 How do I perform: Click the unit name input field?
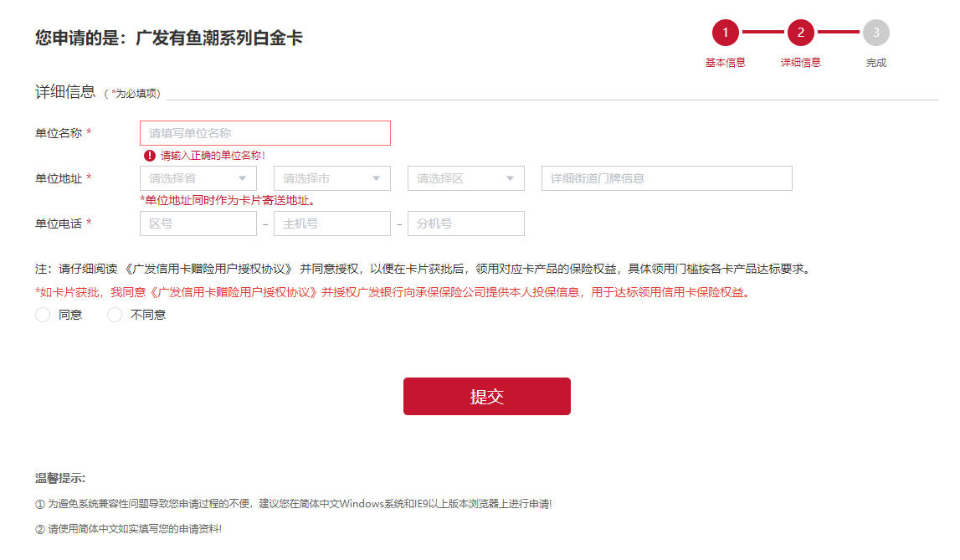point(265,133)
